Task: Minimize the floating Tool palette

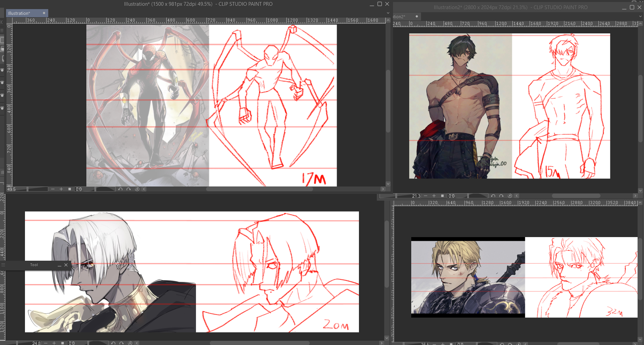Action: click(x=59, y=265)
